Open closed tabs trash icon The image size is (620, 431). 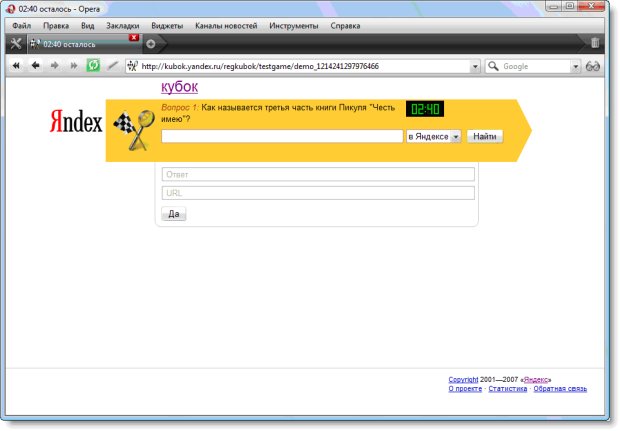pos(595,43)
